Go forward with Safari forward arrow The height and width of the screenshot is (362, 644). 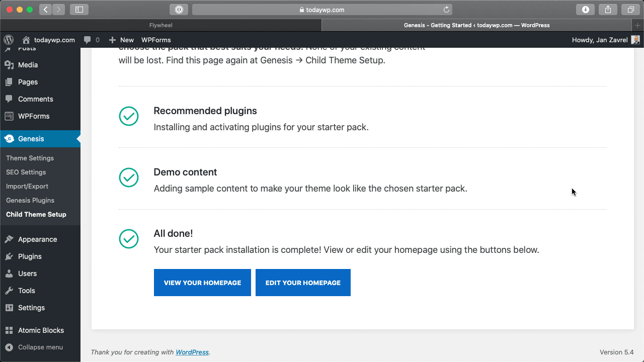click(x=58, y=10)
